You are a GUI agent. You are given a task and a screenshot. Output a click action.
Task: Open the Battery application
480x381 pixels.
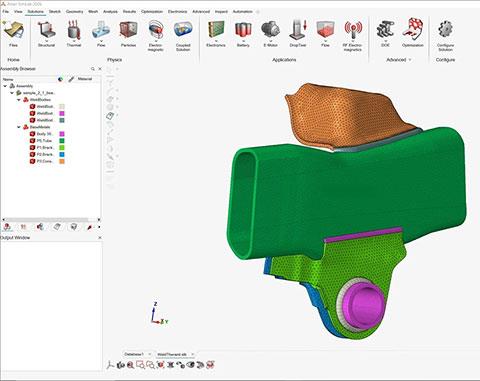(x=243, y=33)
